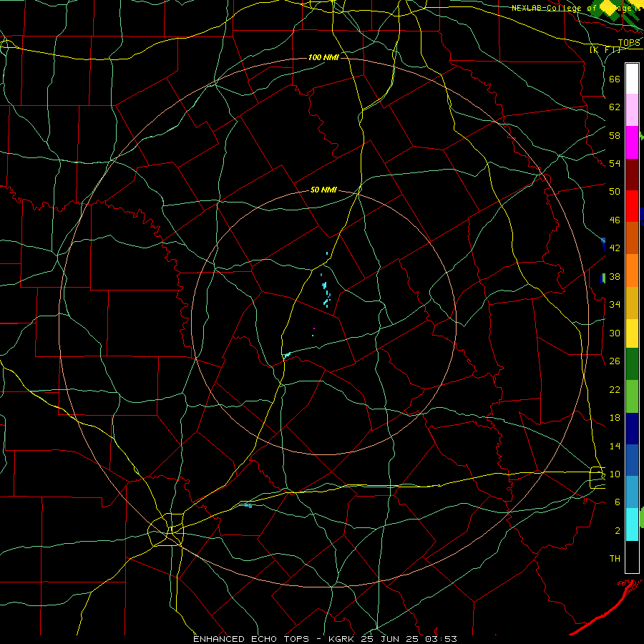Screen dimensions: 644x644
Task: Click the 50 legend value
Action: (x=615, y=192)
